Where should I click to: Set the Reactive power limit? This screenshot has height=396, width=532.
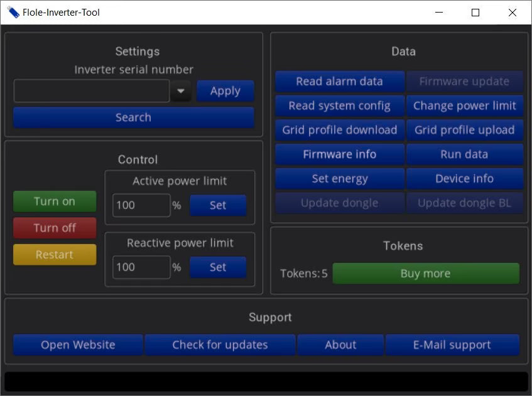click(x=218, y=267)
